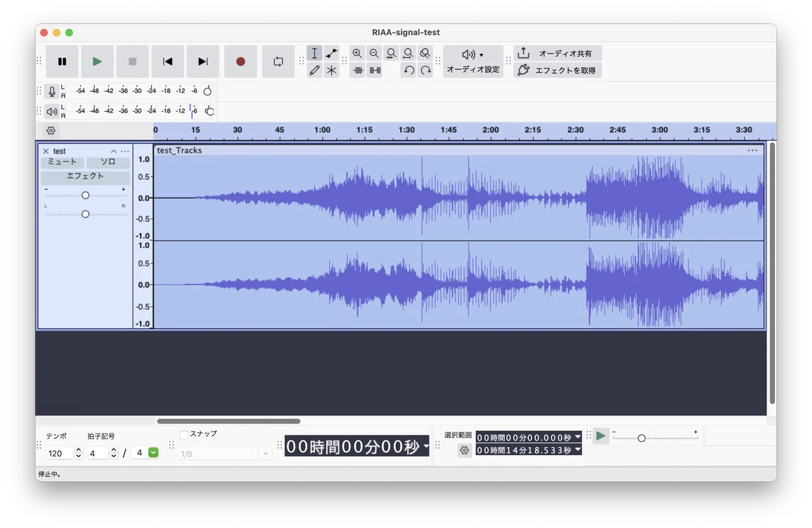Click the Undo arrow icon

pos(409,70)
